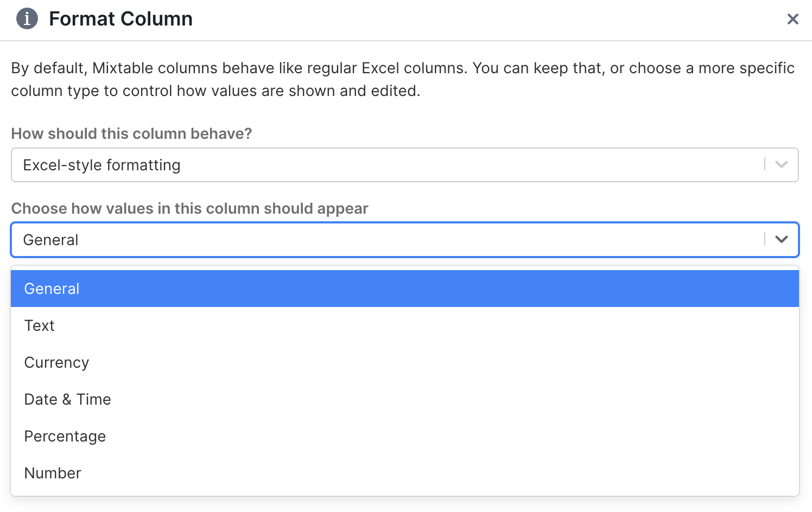Image resolution: width=812 pixels, height=512 pixels.
Task: Click the label Choose how values should appear
Action: pos(189,208)
